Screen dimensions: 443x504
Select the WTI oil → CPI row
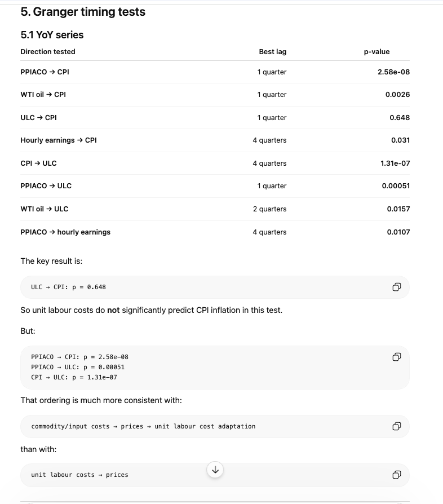click(215, 95)
